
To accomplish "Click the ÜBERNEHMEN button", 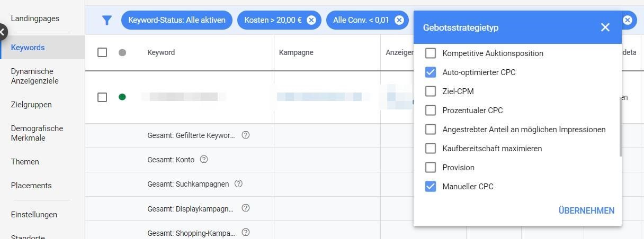I will (x=586, y=210).
